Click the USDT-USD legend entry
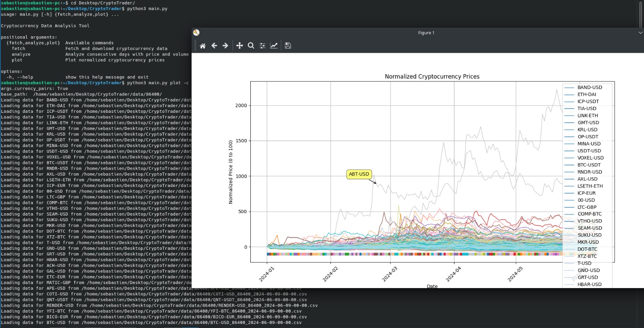 pos(583,151)
